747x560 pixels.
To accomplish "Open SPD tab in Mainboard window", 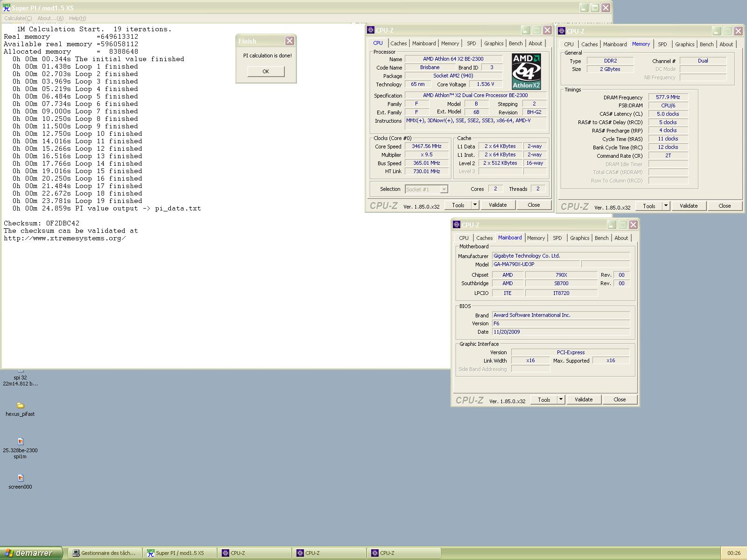I will click(x=557, y=238).
